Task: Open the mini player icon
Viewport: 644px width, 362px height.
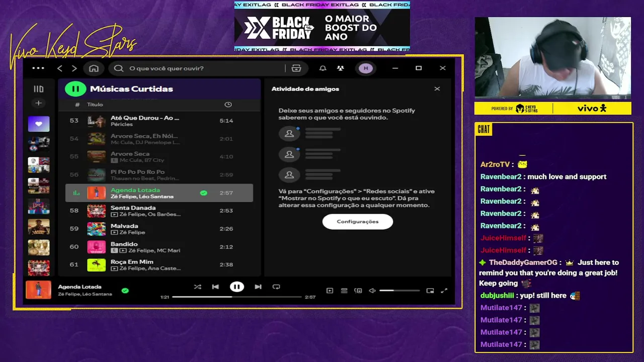Action: (430, 291)
